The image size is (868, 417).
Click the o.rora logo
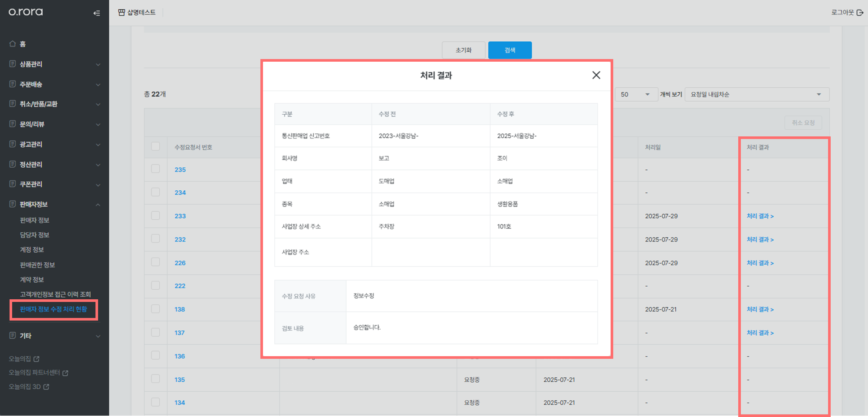tap(26, 12)
